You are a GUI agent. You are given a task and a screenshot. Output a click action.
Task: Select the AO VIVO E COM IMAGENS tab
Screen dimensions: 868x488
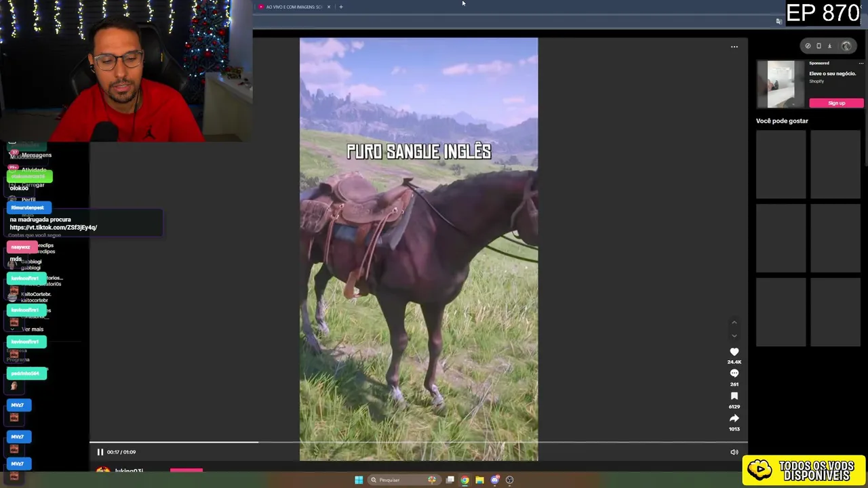click(x=294, y=7)
